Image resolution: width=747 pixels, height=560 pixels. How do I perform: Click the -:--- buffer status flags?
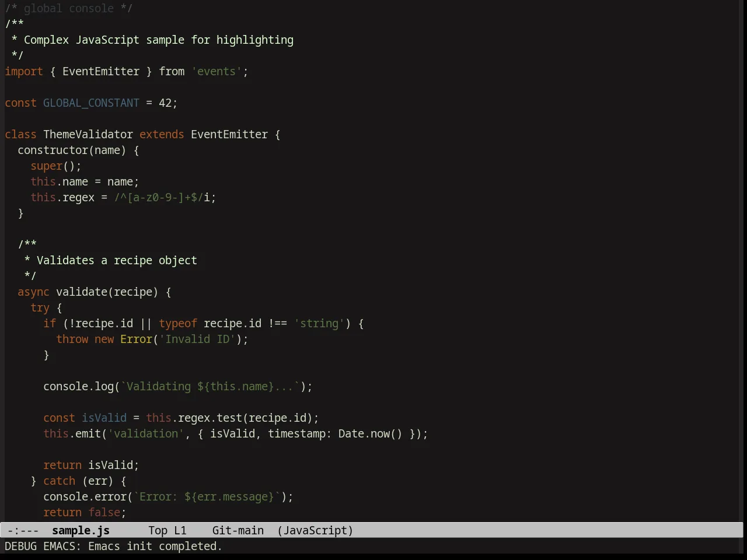(x=23, y=530)
